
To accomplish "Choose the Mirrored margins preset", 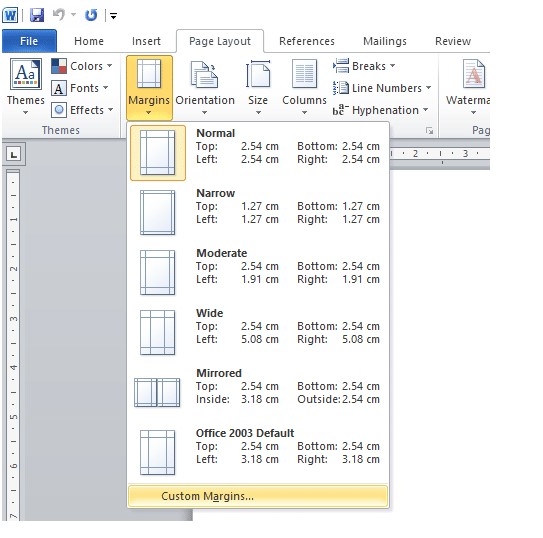I will (258, 392).
